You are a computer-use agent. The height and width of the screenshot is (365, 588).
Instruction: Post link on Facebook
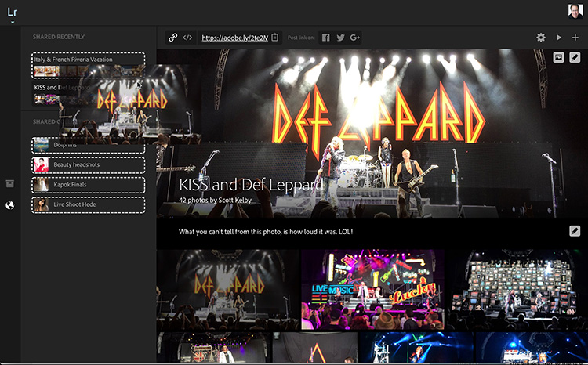tap(326, 38)
